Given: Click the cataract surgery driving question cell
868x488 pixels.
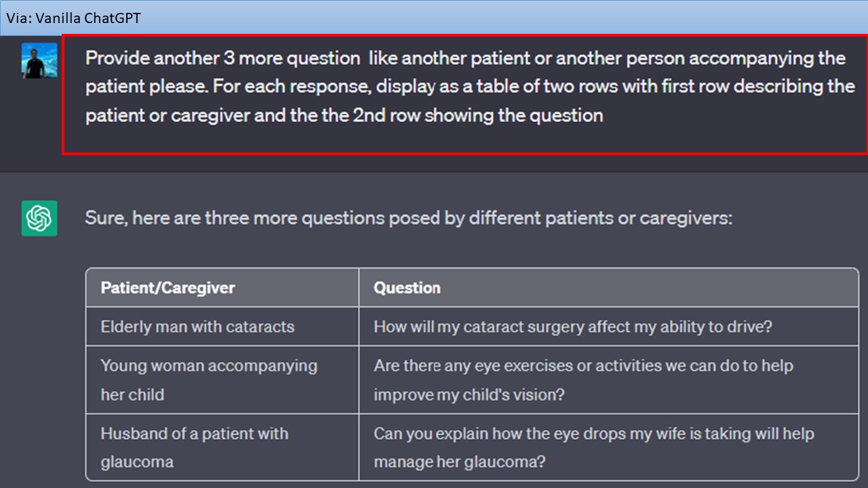Looking at the screenshot, I should [x=608, y=327].
